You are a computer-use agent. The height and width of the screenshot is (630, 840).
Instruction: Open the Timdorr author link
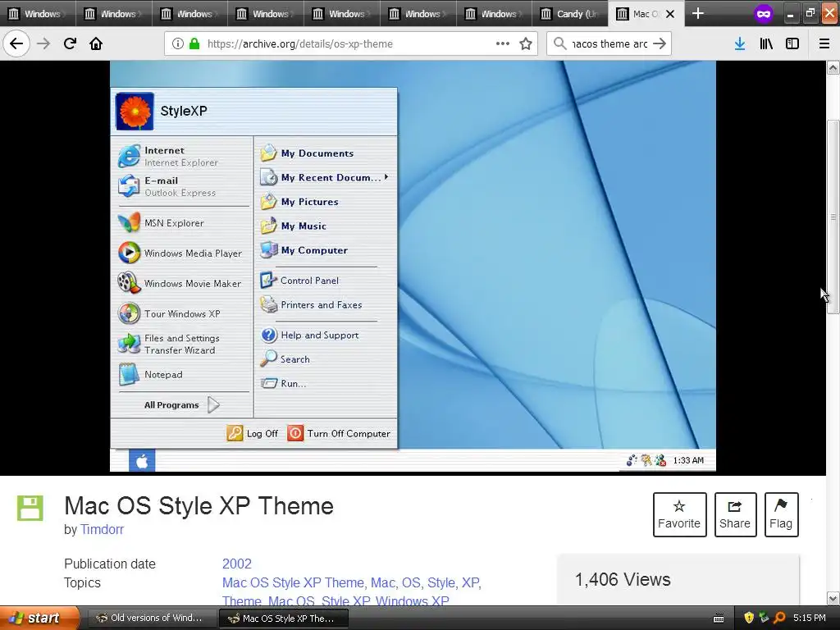click(102, 529)
